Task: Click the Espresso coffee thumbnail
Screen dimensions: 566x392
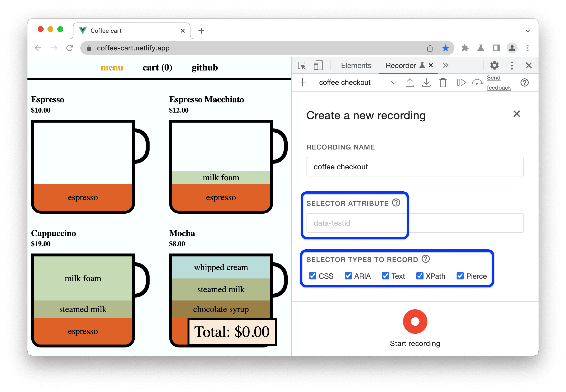Action: pyautogui.click(x=84, y=168)
